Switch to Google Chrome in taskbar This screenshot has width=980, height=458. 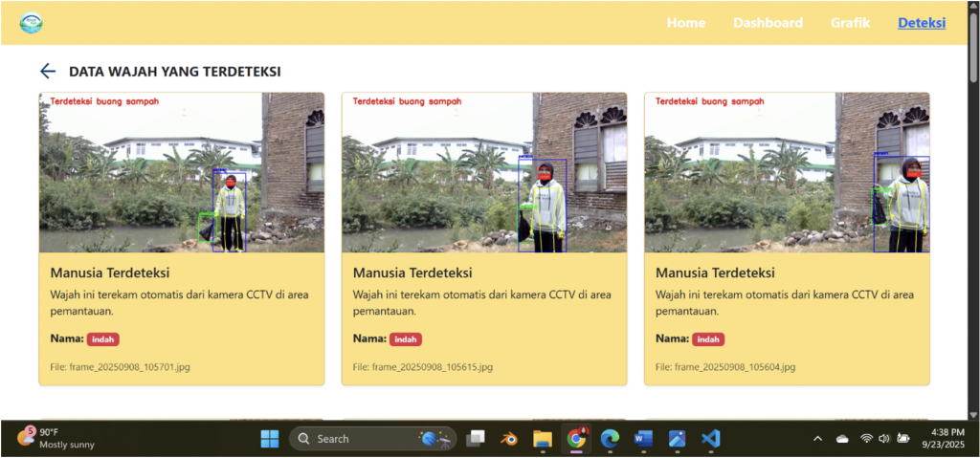(x=576, y=438)
